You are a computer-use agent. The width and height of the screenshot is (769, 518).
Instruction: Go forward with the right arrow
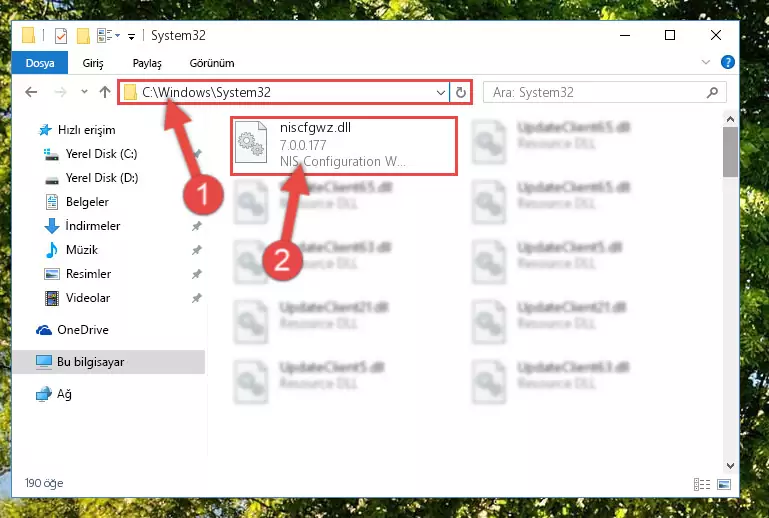60,92
